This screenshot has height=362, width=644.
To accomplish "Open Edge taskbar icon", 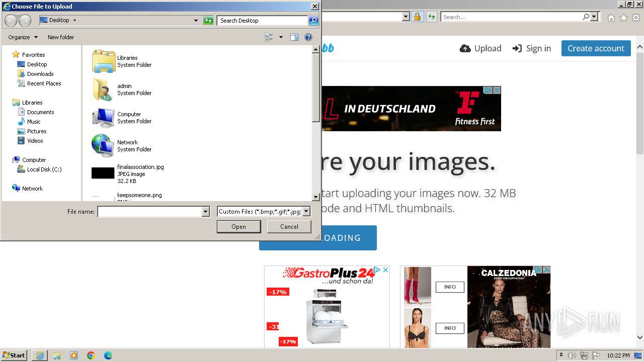I will point(108,355).
